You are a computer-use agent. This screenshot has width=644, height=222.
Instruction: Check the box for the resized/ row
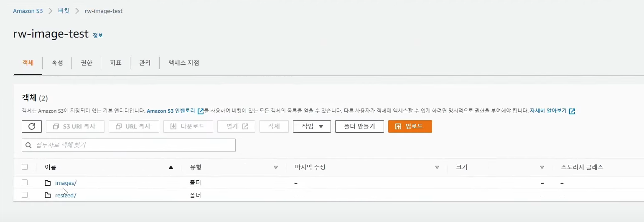(x=25, y=195)
